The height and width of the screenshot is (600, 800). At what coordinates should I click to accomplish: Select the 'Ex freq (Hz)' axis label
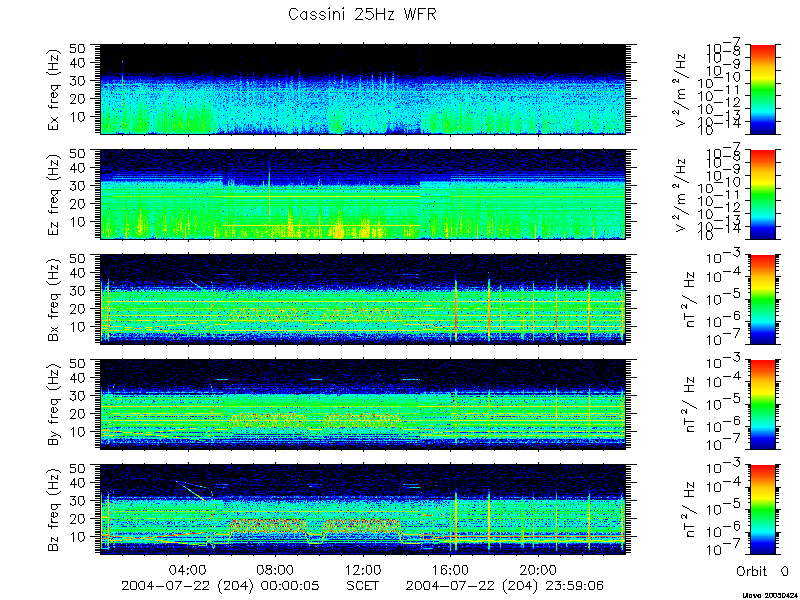(x=55, y=90)
